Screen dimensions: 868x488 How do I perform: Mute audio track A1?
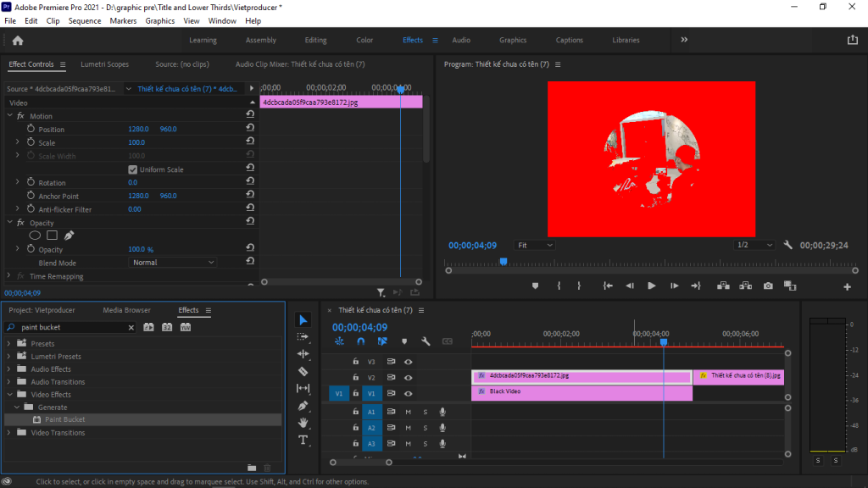(x=409, y=411)
